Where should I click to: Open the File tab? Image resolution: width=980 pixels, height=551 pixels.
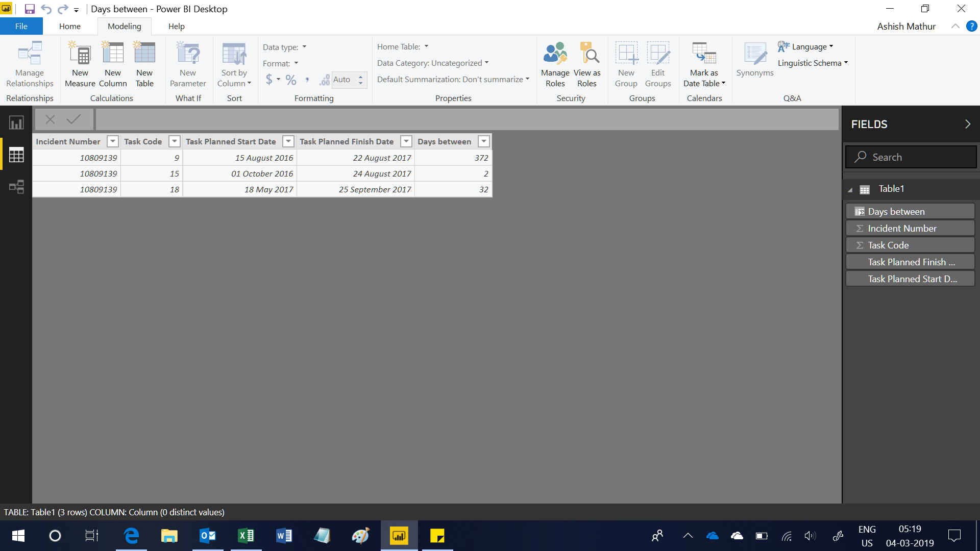[21, 26]
